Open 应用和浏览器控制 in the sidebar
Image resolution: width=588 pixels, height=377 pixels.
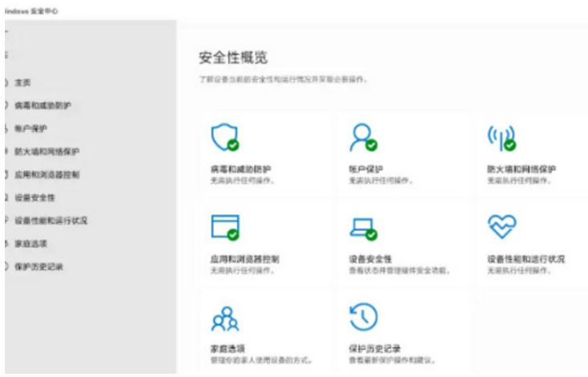coord(46,174)
